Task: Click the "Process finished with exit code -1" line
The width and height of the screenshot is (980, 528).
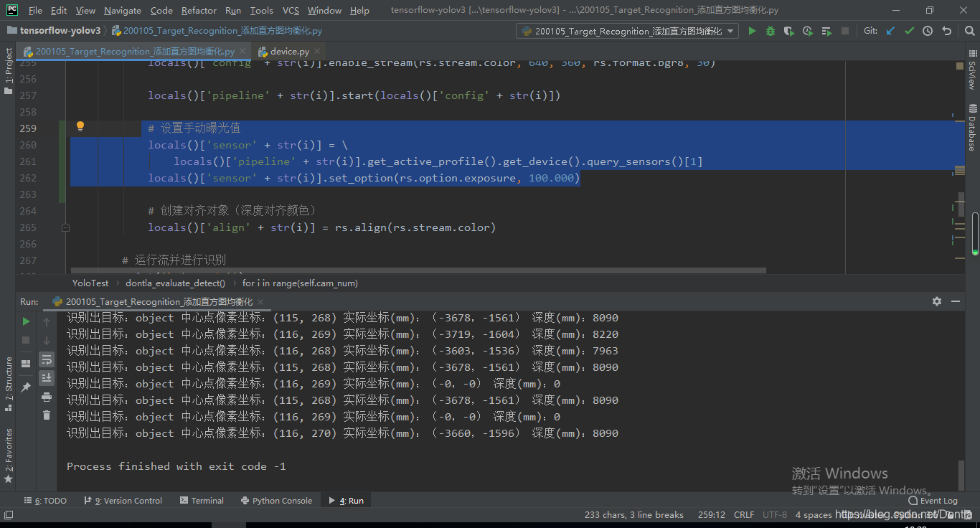Action: coord(176,466)
